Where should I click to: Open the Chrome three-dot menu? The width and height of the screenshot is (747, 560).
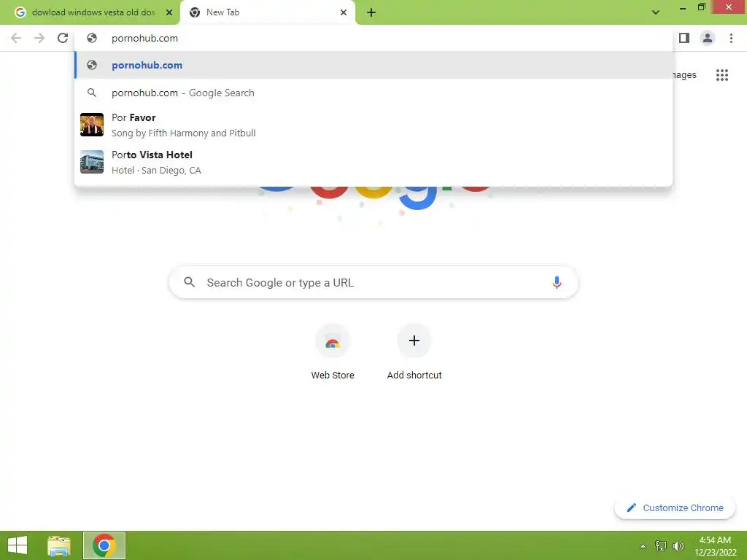pyautogui.click(x=731, y=38)
